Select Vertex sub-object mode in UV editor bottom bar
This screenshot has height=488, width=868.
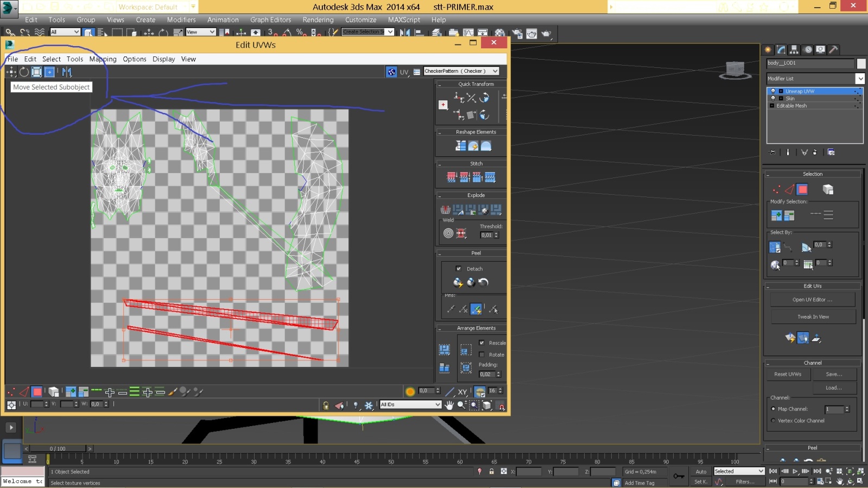coord(11,391)
